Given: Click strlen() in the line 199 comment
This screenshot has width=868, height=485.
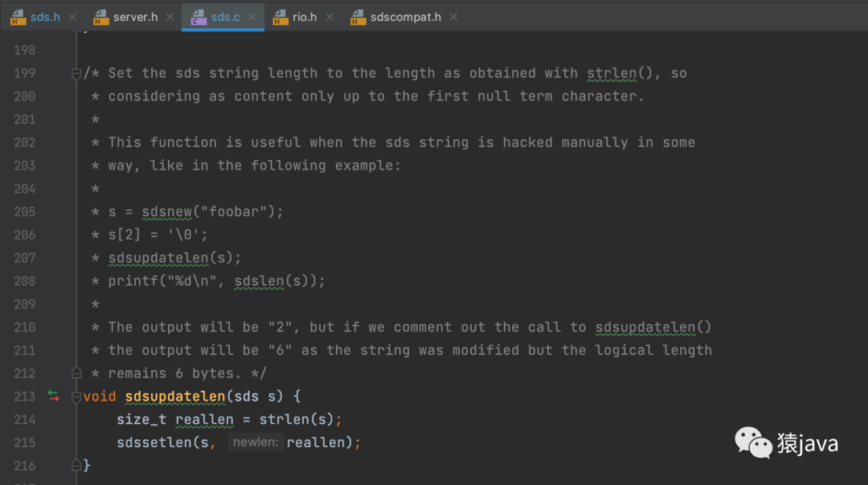Looking at the screenshot, I should click(x=620, y=73).
